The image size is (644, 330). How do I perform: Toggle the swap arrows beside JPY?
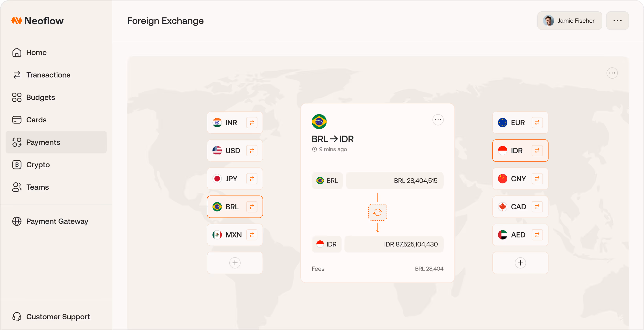[252, 179]
